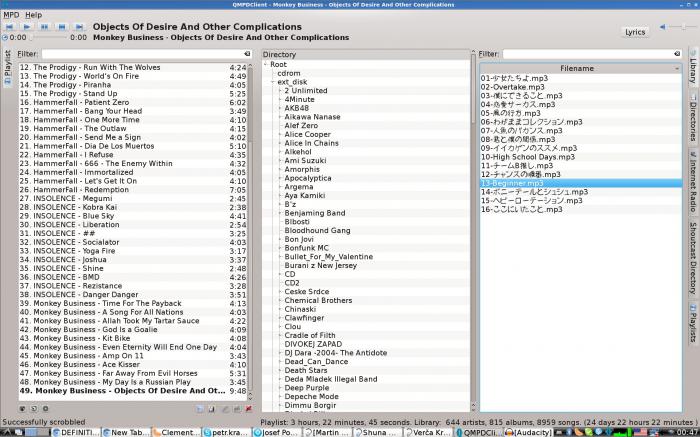Select track 49 Monkey Business - Objects Of Desire

pos(133,391)
